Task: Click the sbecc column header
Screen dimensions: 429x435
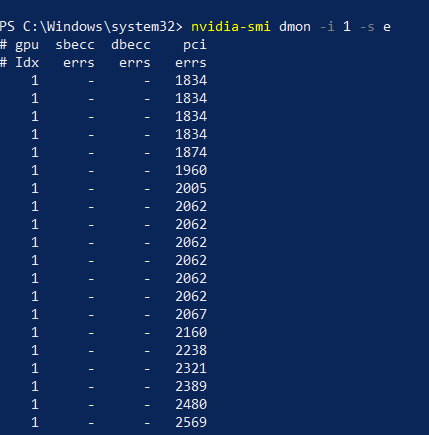Action: (x=75, y=45)
